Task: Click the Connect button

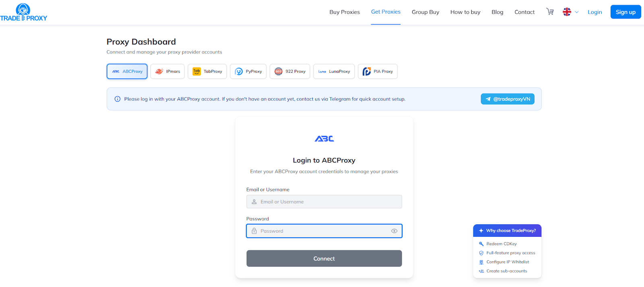Action: 324,258
